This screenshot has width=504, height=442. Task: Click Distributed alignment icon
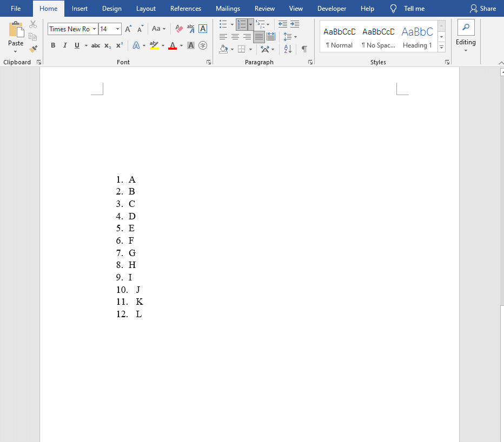271,37
